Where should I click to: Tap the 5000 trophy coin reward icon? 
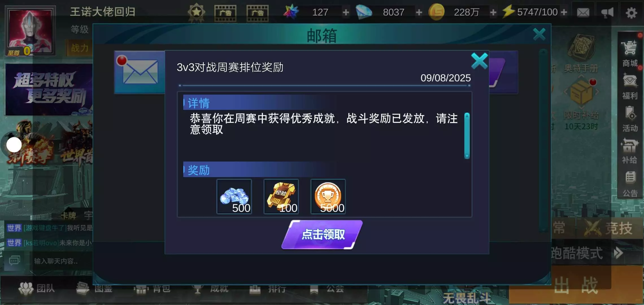pyautogui.click(x=328, y=197)
